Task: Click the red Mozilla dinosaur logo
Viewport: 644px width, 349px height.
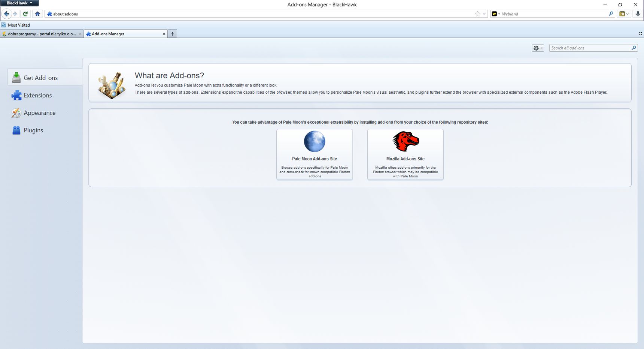Action: (406, 141)
